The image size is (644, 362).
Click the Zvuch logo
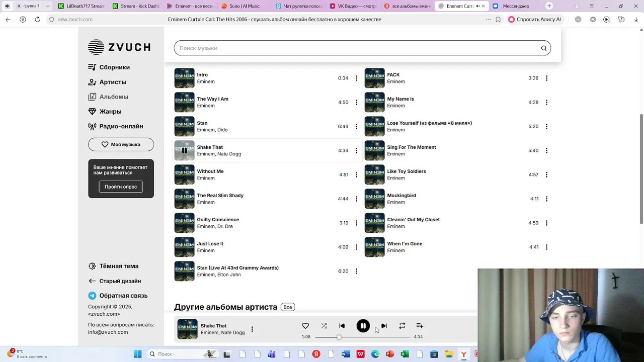(x=119, y=47)
